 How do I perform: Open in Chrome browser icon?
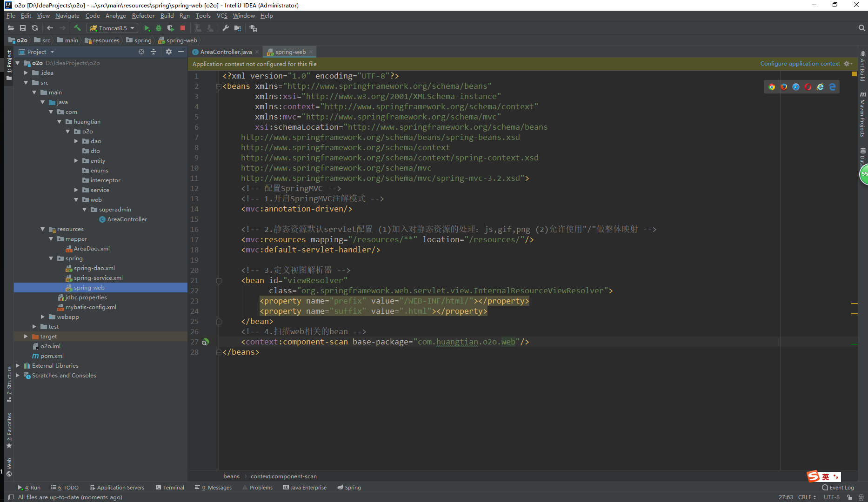pyautogui.click(x=772, y=87)
